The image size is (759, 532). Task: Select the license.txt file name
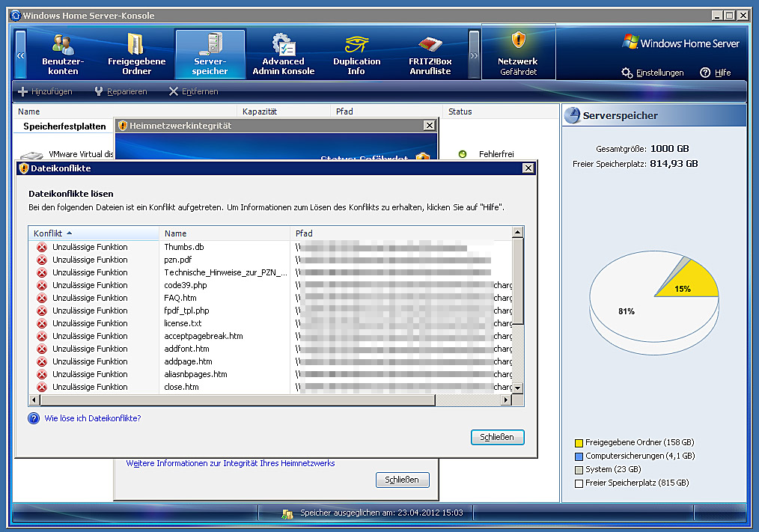[183, 323]
